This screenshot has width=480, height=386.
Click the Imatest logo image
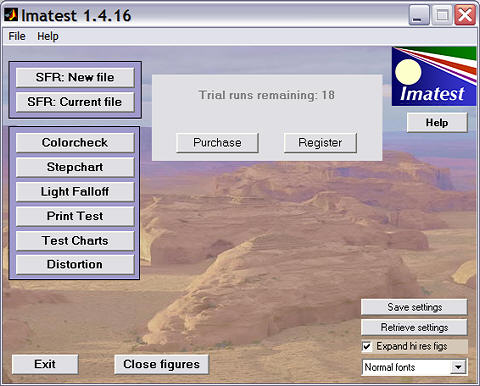[x=434, y=76]
